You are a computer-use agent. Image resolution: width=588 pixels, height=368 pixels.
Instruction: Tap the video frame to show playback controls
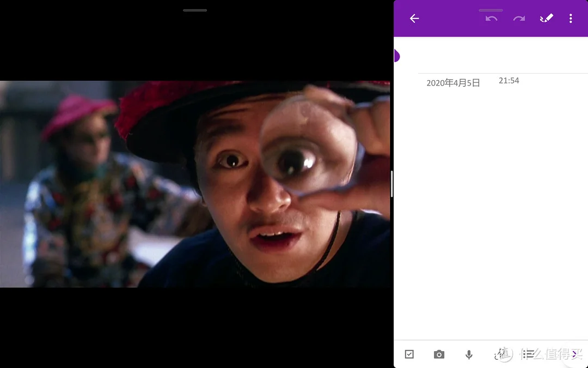(x=195, y=184)
